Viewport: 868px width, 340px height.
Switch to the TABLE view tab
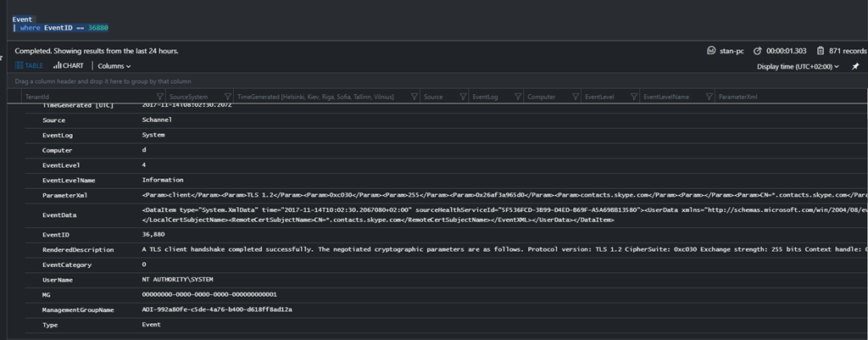tap(28, 66)
